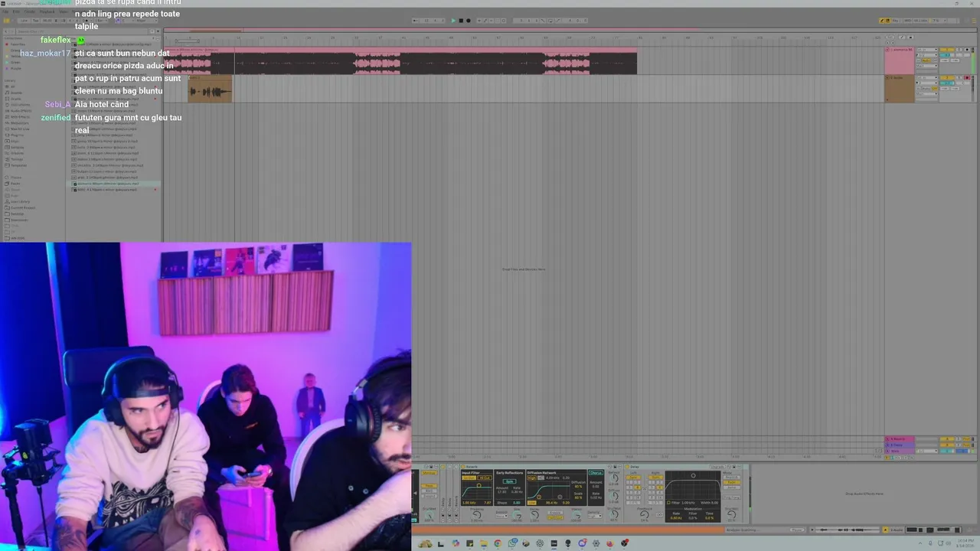Open 2 Audio track output Main dropdown
980x551 pixels.
926,93
